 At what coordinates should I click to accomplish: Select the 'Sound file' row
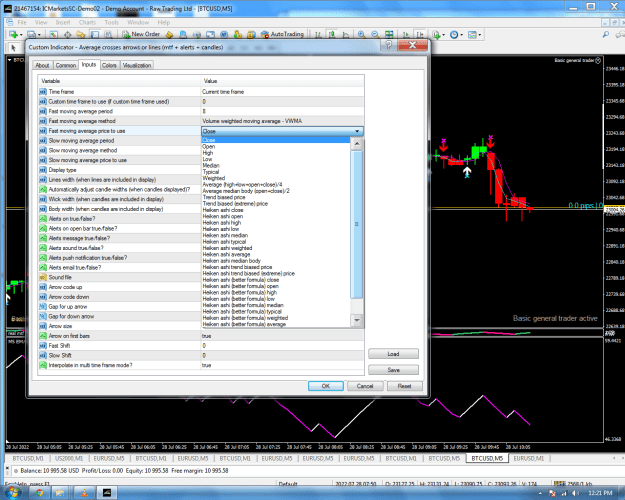[120, 277]
